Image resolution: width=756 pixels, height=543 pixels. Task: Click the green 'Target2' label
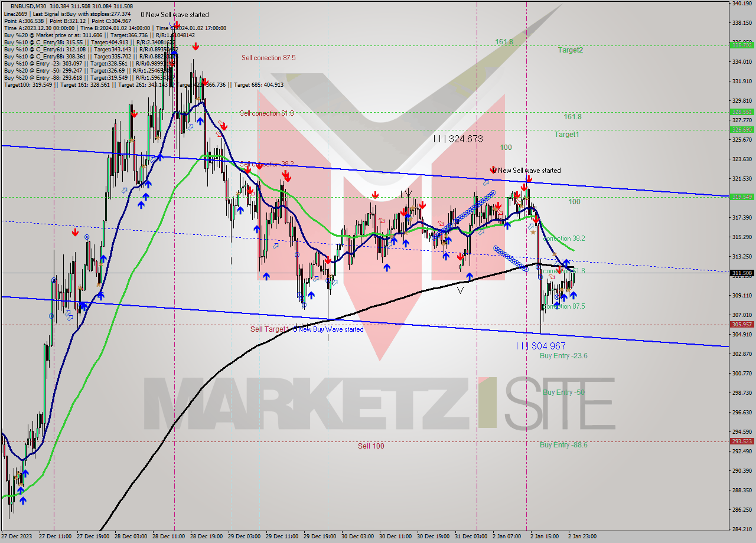click(571, 50)
